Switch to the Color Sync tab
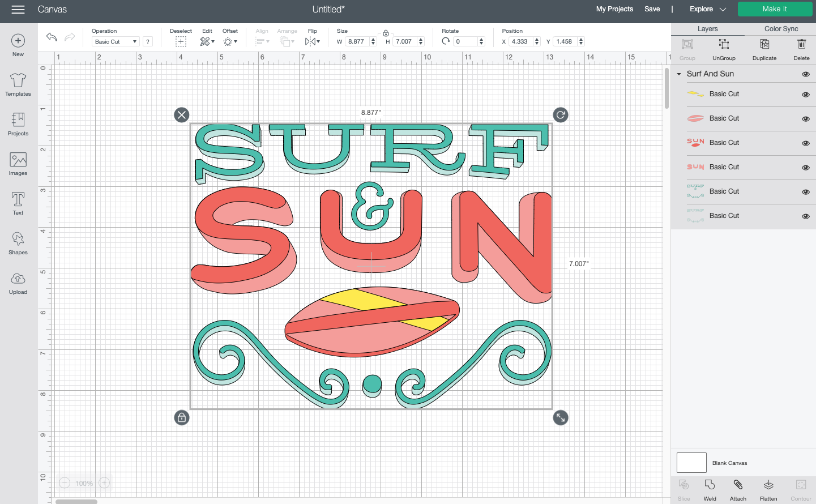 click(781, 29)
